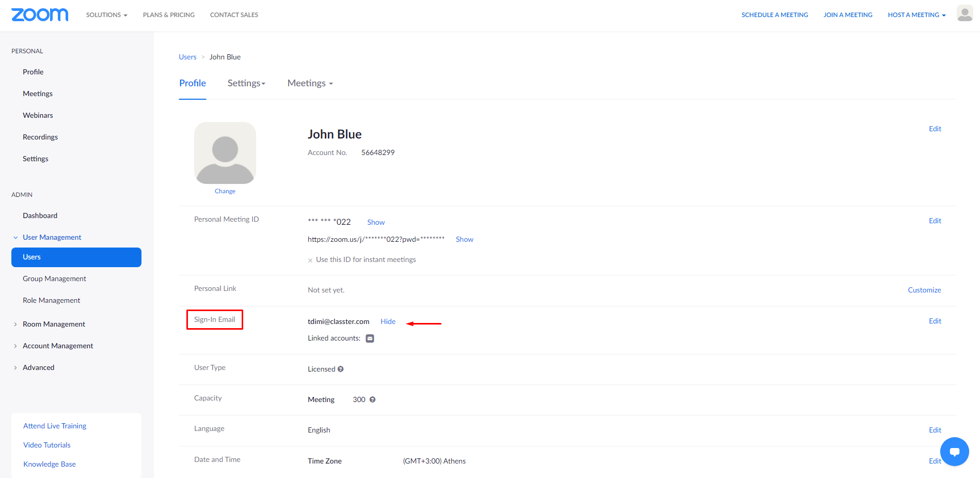Go to Profile in Personal sidebar
This screenshot has width=980, height=478.
[x=33, y=72]
